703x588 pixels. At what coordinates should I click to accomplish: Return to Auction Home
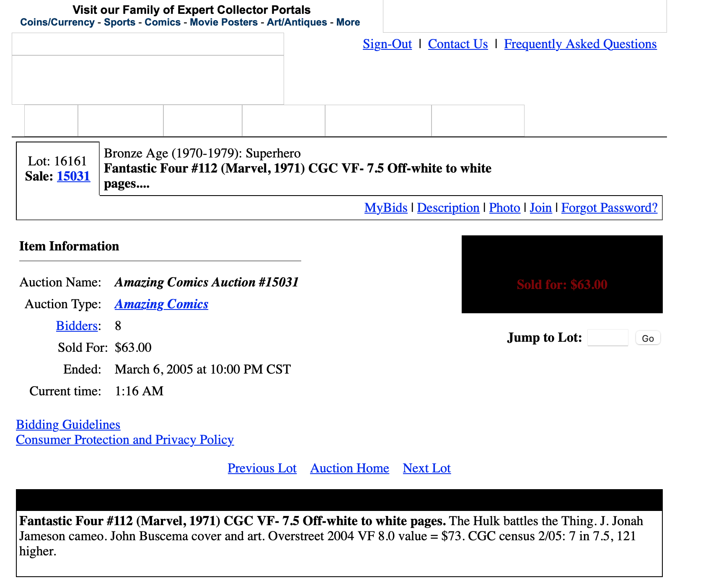[x=350, y=468]
